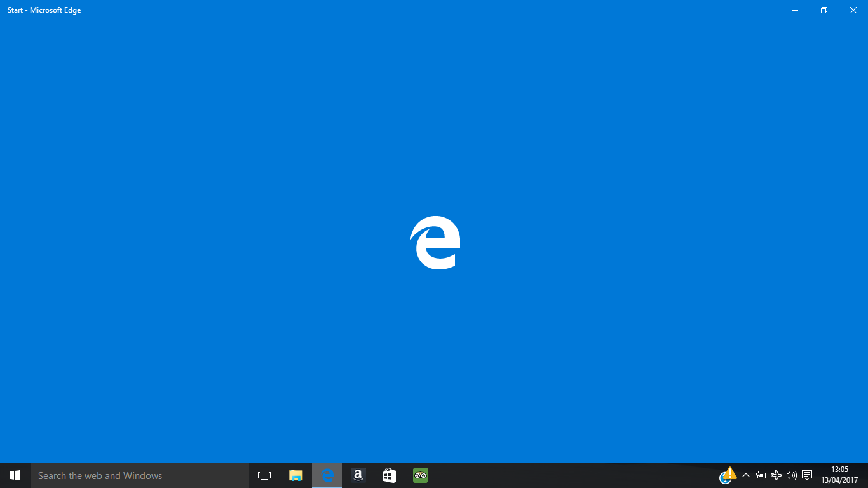Open Task View from the taskbar
868x488 pixels.
pos(264,475)
